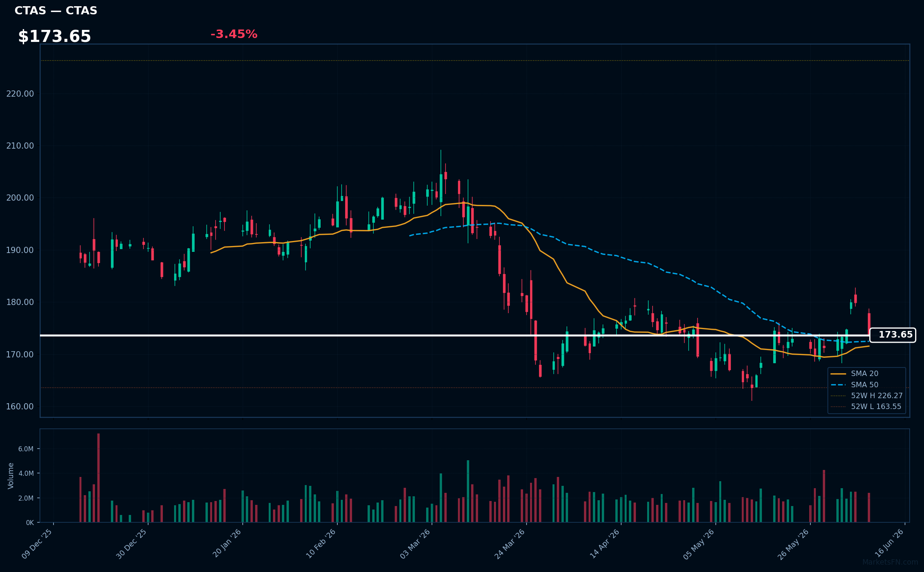The image size is (924, 572).
Task: Click the 30 Dec '25 date label
Action: pos(131,544)
